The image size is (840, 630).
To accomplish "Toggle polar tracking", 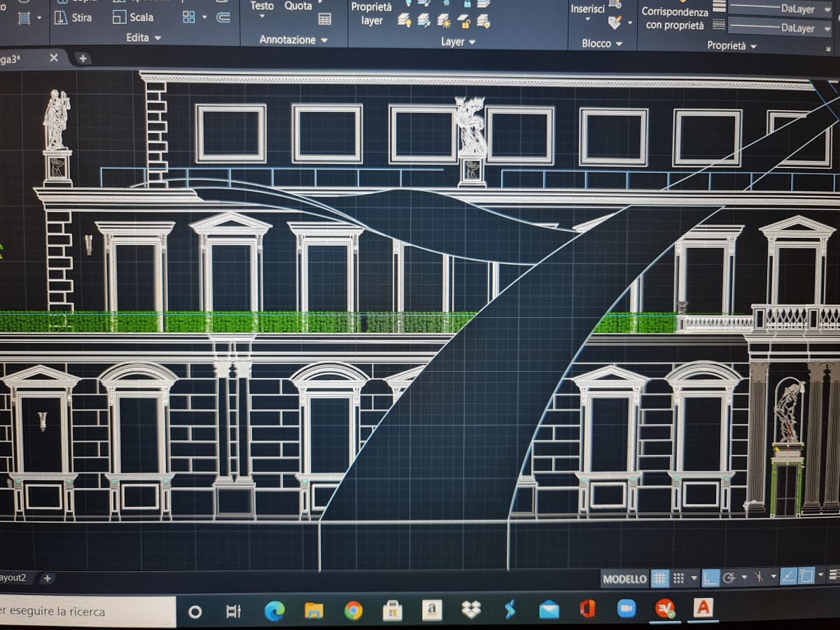I will click(x=729, y=577).
